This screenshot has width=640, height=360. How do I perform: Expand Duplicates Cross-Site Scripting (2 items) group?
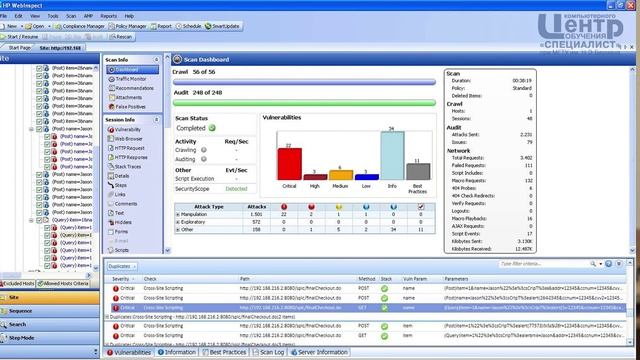[107, 317]
